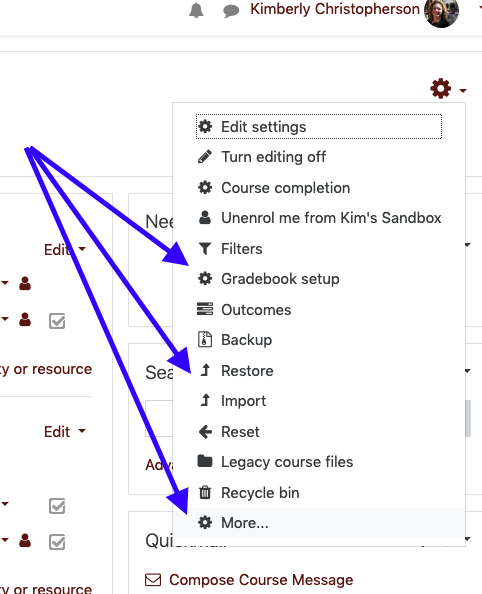Click the pencil icon for Turn editing off

(x=205, y=156)
